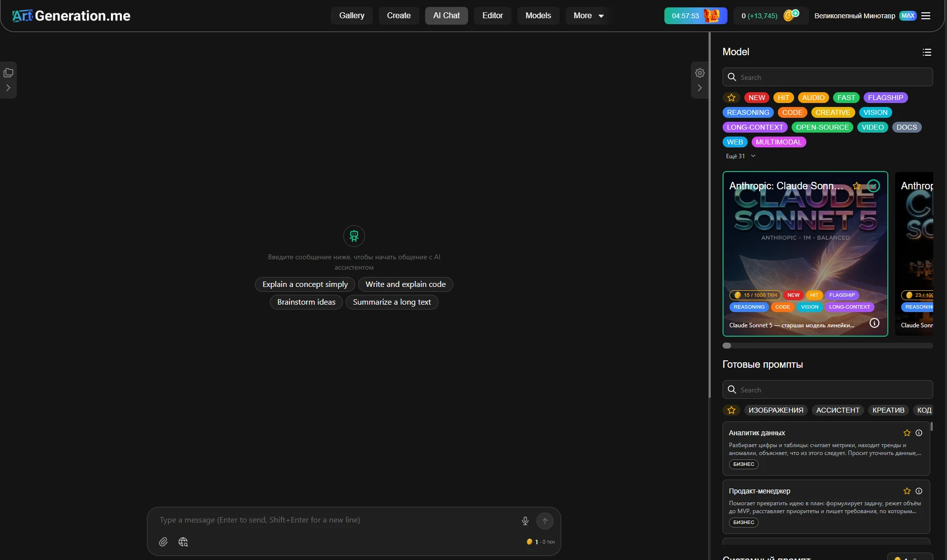Click selected checkmark on Claude Sonnet card
947x560 pixels.
coord(874,186)
